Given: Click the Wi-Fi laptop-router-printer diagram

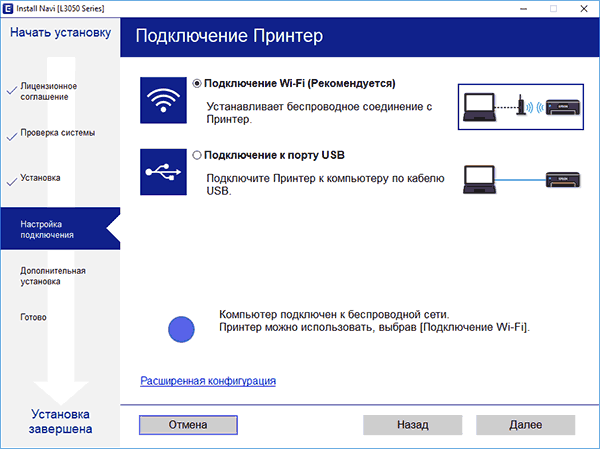Looking at the screenshot, I should (x=521, y=107).
